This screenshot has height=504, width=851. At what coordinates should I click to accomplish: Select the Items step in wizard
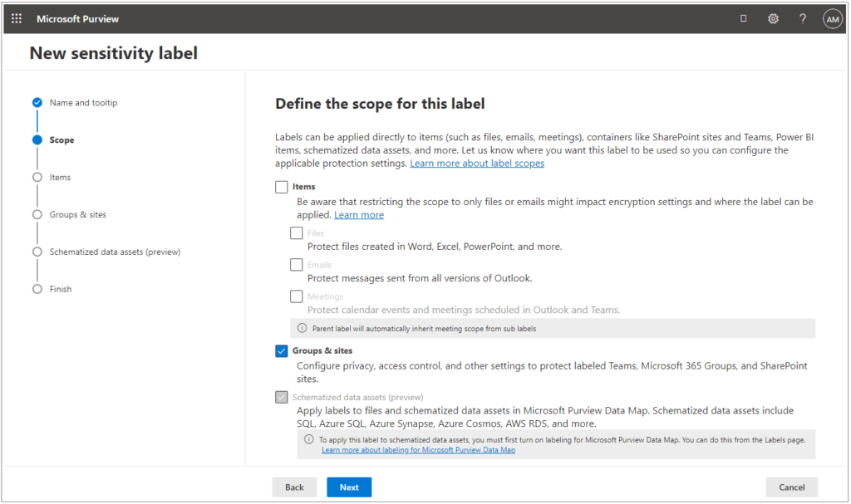60,178
